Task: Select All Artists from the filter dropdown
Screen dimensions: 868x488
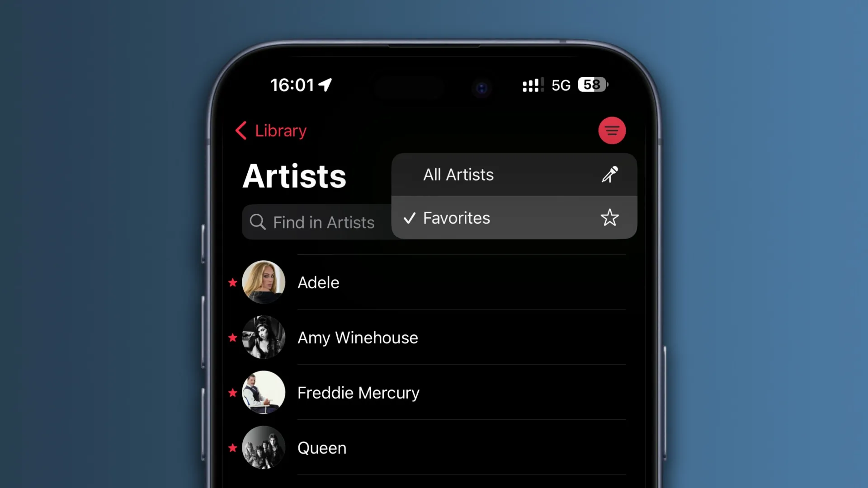Action: pos(514,174)
